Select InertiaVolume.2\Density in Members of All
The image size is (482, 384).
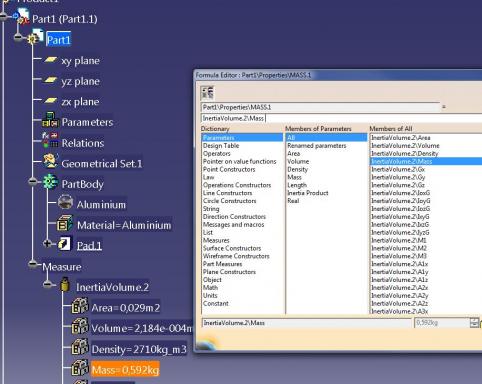[405, 154]
